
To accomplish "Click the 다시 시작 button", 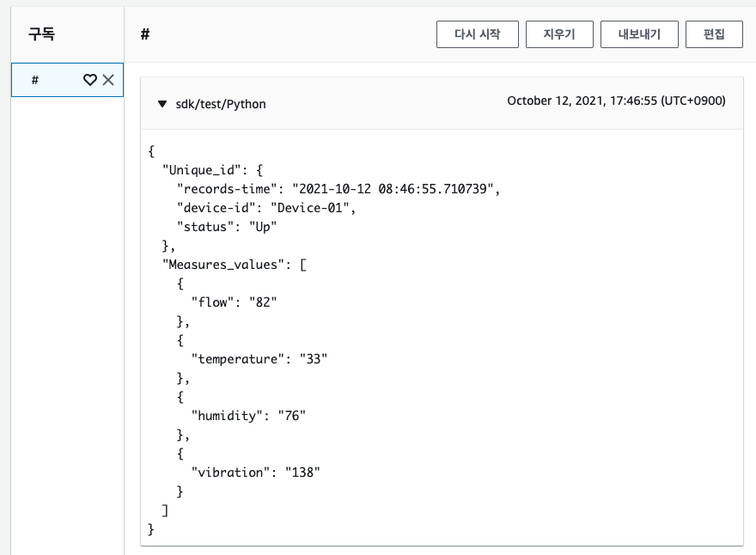I will [478, 34].
